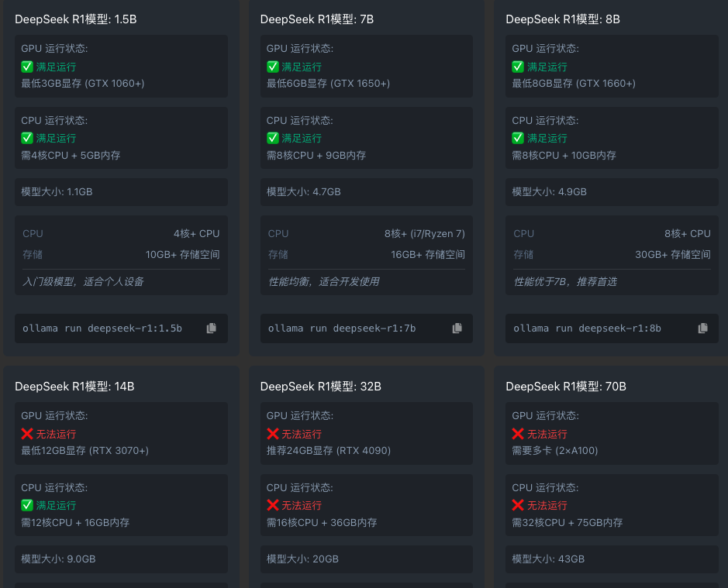Click '最低6GB显存 (GTX 1650+)' requirement text
Viewport: 728px width, 588px height.
pyautogui.click(x=328, y=84)
